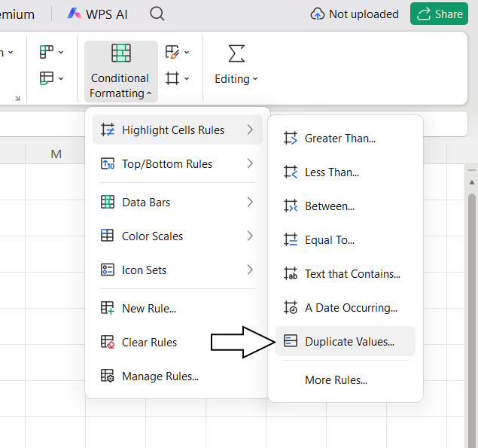Select Text that Contains rule
This screenshot has height=448, width=478.
(346, 274)
